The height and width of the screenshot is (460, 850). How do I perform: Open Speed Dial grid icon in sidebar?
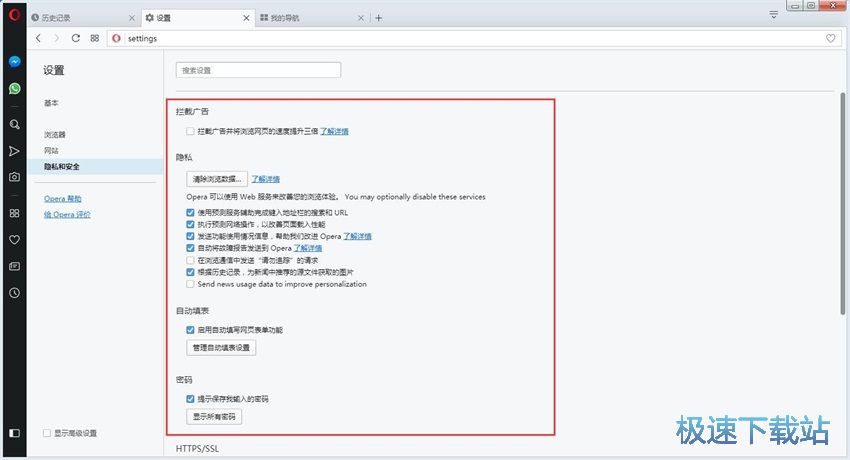point(15,213)
